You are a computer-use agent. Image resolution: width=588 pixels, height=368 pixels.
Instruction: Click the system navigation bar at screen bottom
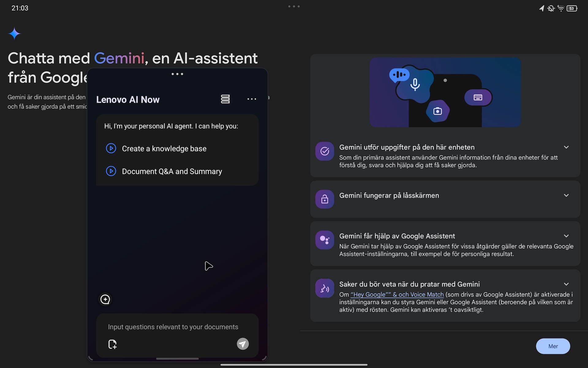(x=294, y=365)
